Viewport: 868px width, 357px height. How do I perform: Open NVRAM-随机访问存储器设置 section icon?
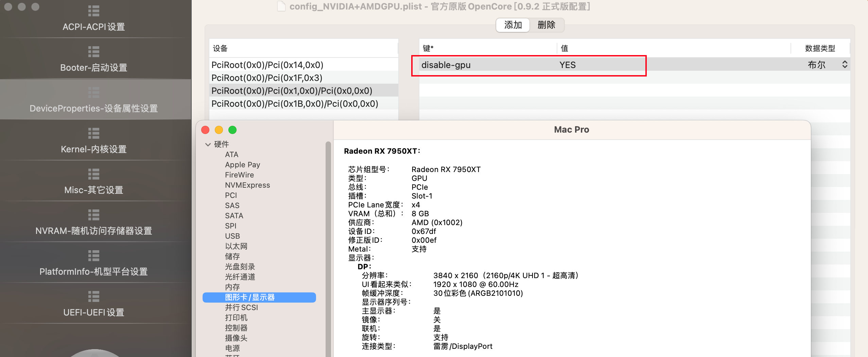pos(93,215)
